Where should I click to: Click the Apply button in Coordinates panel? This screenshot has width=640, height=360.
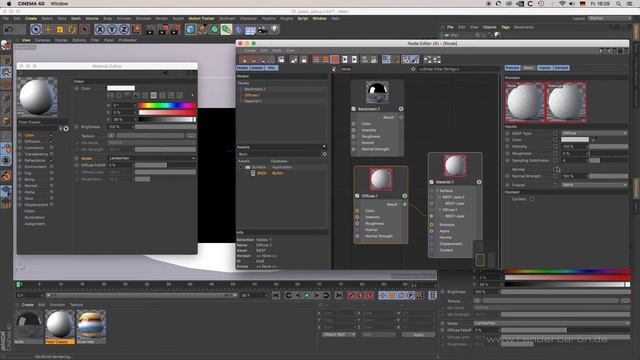coord(418,334)
